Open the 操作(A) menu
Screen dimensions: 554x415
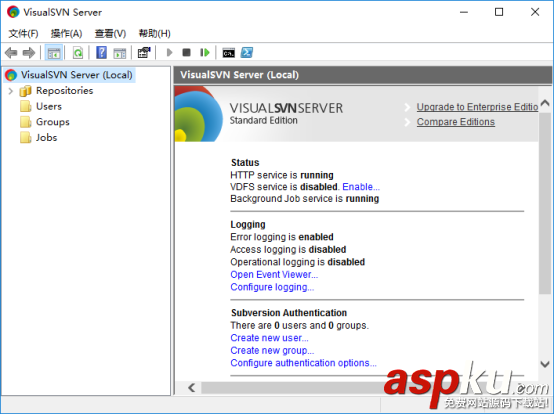[x=66, y=34]
